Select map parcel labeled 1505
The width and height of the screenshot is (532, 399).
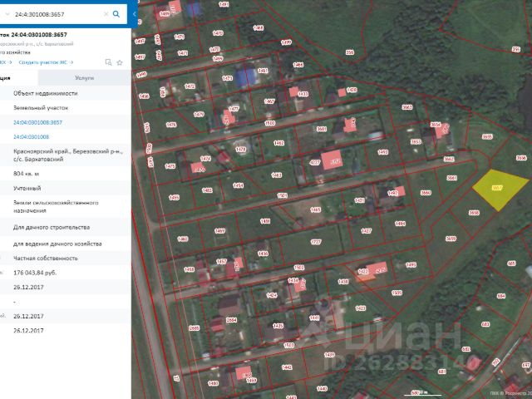pos(397,293)
